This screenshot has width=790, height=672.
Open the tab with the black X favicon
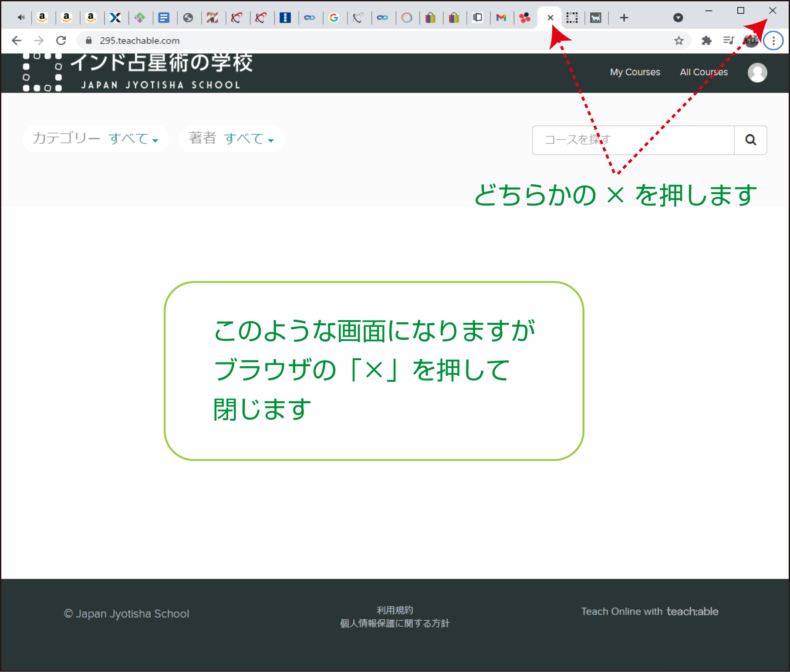(x=115, y=18)
